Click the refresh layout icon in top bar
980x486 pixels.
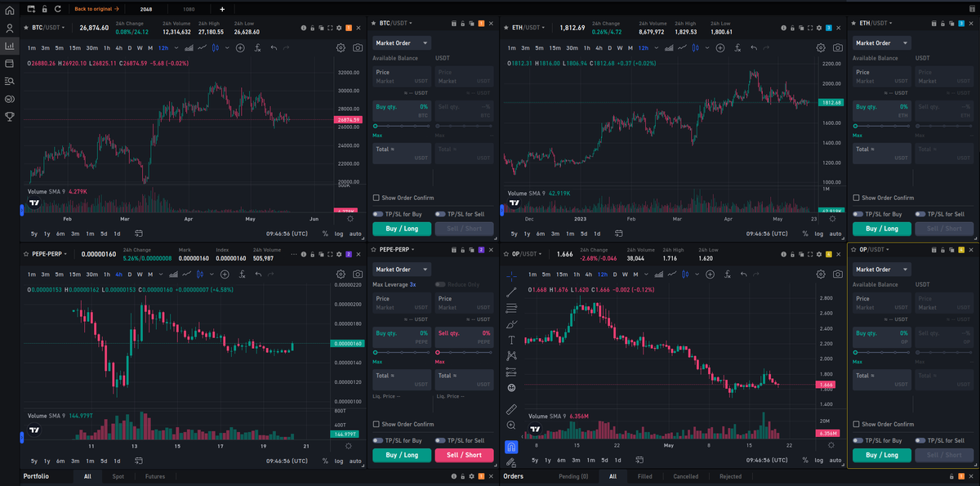click(x=57, y=9)
